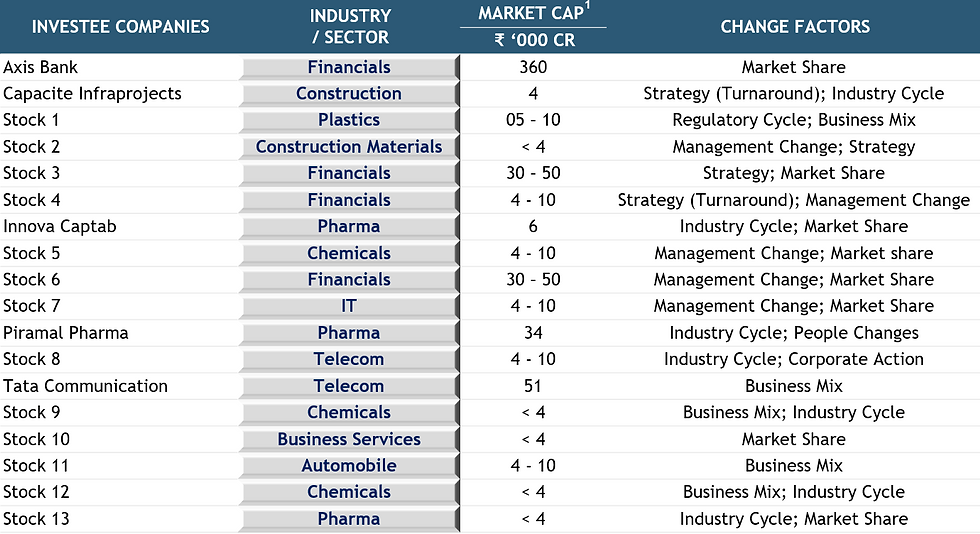980x534 pixels.
Task: Click the Industry Cycle; Corporate Action cell
Action: (794, 359)
